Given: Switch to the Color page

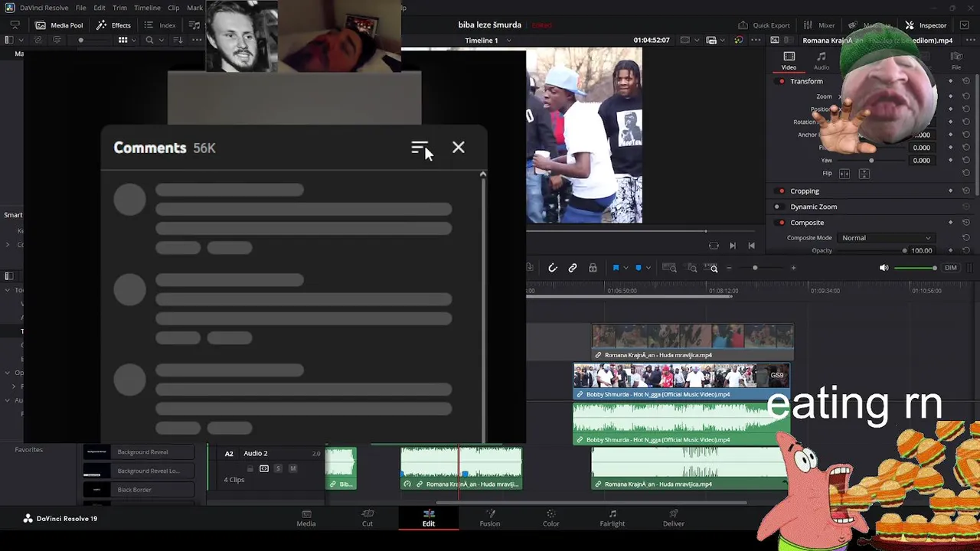Looking at the screenshot, I should click(550, 518).
